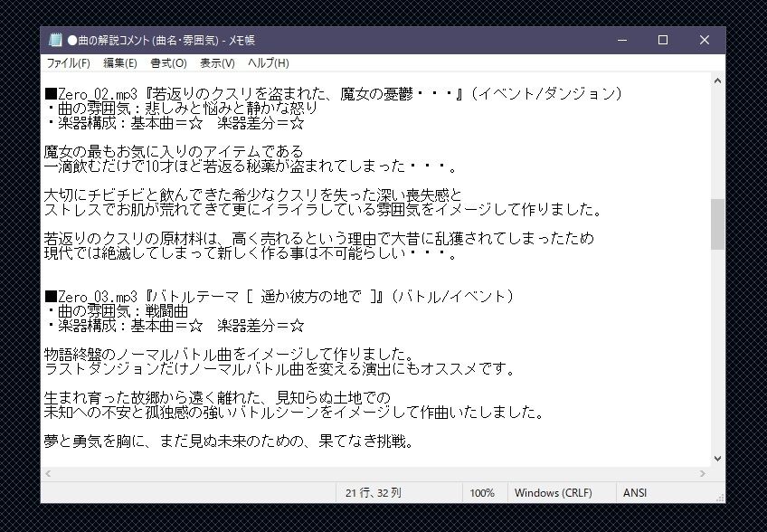Click the horizontal scrollbar left arrow
The height and width of the screenshot is (532, 767).
(48, 472)
